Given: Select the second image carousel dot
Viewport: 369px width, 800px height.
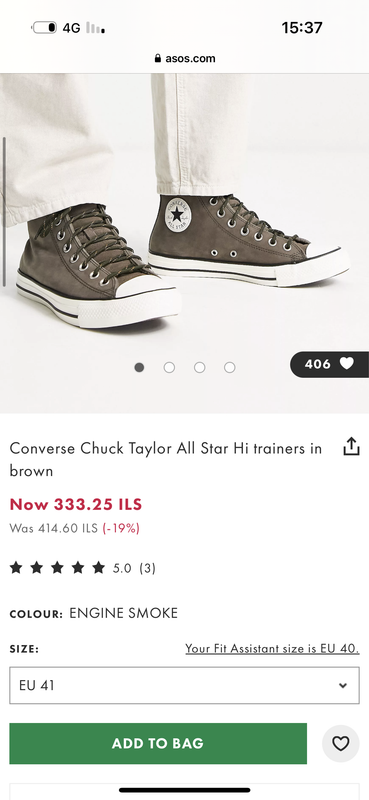Looking at the screenshot, I should [x=169, y=367].
